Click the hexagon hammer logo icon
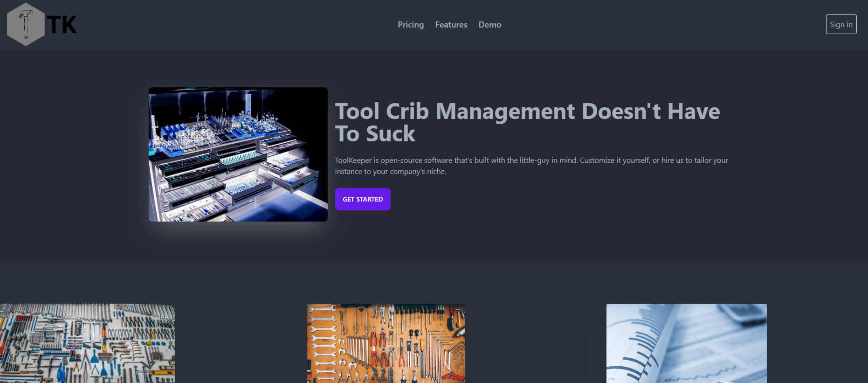Viewport: 868px width, 383px height. [x=26, y=24]
